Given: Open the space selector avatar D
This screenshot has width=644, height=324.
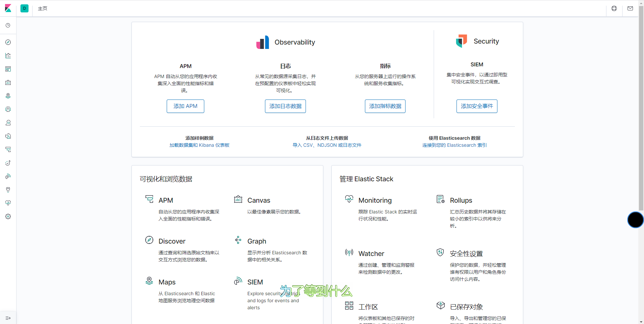Looking at the screenshot, I should point(24,8).
